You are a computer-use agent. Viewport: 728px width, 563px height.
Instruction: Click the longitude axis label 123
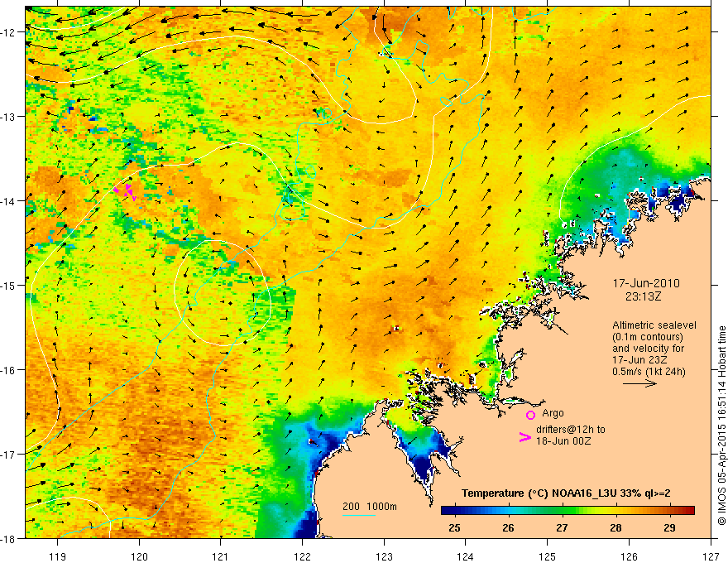384,556
